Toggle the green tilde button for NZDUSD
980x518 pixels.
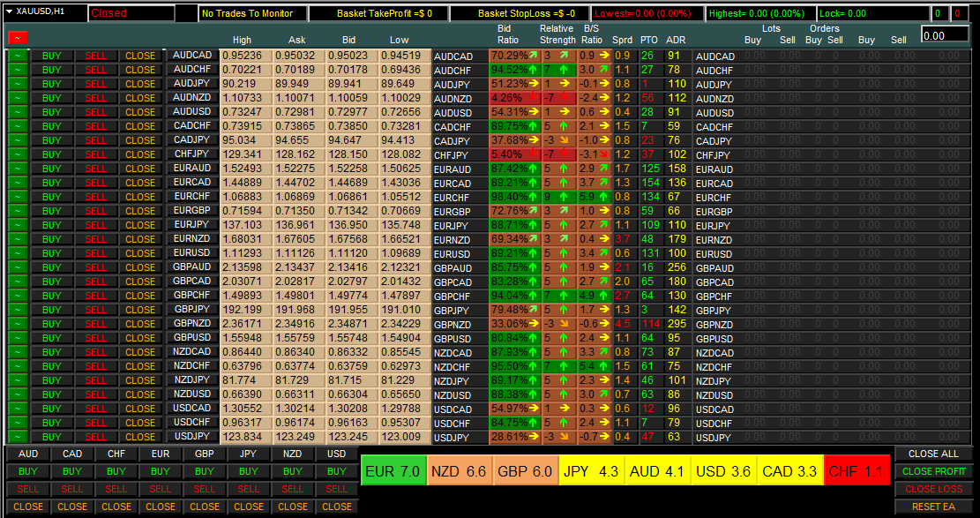pyautogui.click(x=19, y=394)
